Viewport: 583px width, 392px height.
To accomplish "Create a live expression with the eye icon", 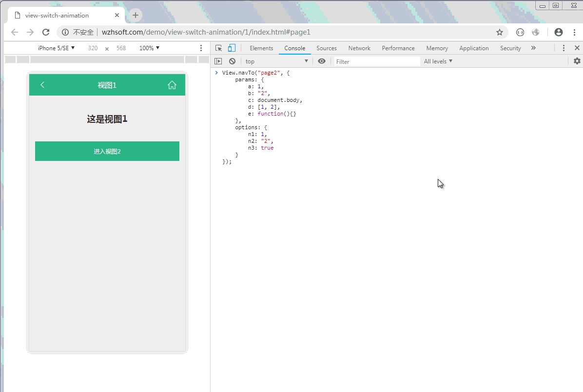I will pyautogui.click(x=321, y=61).
